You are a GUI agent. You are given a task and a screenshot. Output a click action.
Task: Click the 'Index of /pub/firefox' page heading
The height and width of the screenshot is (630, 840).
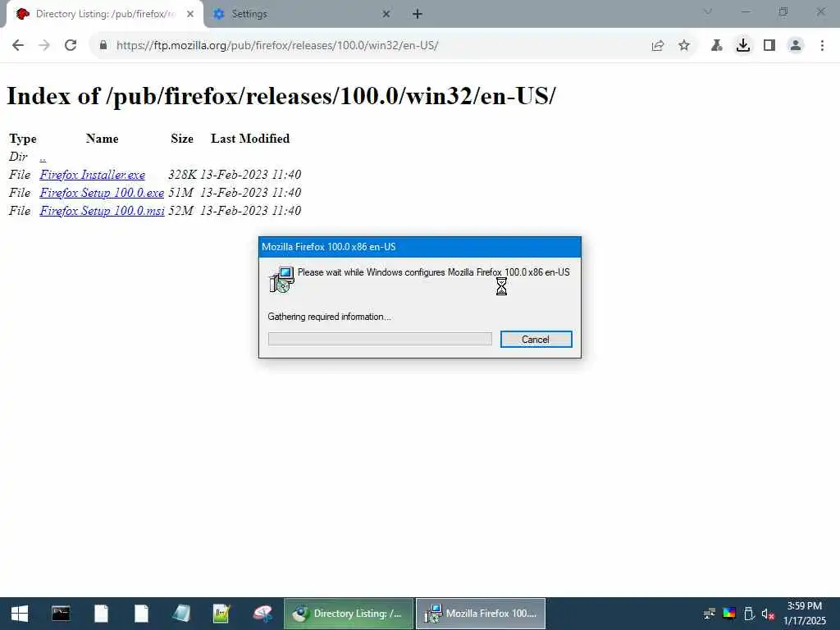tap(281, 97)
